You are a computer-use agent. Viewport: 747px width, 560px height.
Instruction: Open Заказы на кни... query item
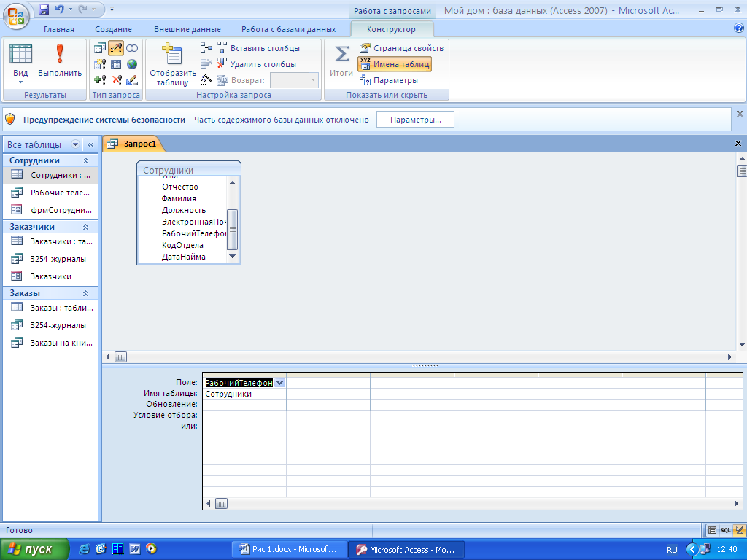pyautogui.click(x=50, y=343)
